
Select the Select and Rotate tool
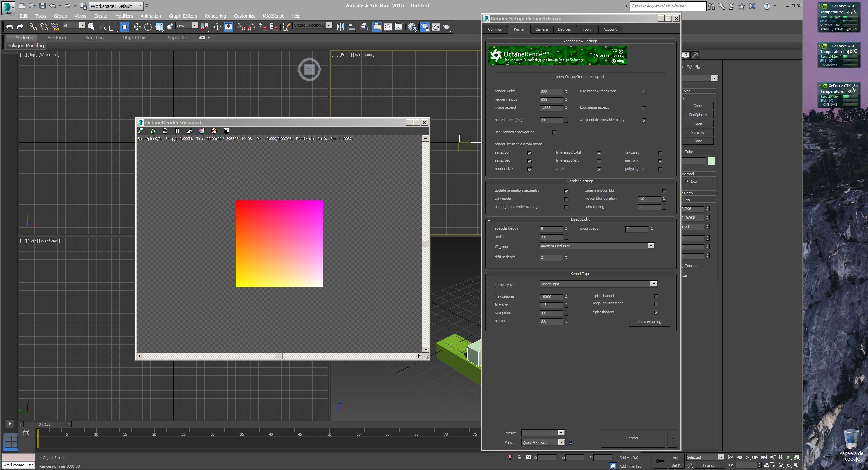[x=148, y=27]
